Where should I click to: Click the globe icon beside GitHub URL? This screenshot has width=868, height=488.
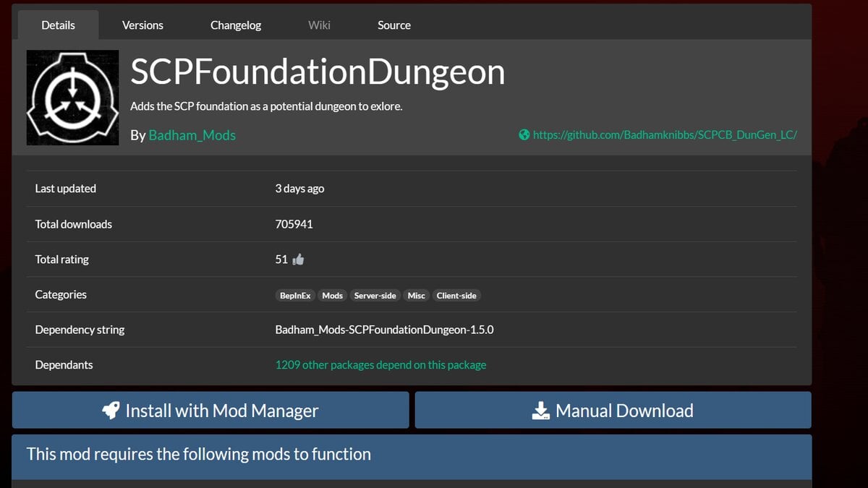point(524,134)
